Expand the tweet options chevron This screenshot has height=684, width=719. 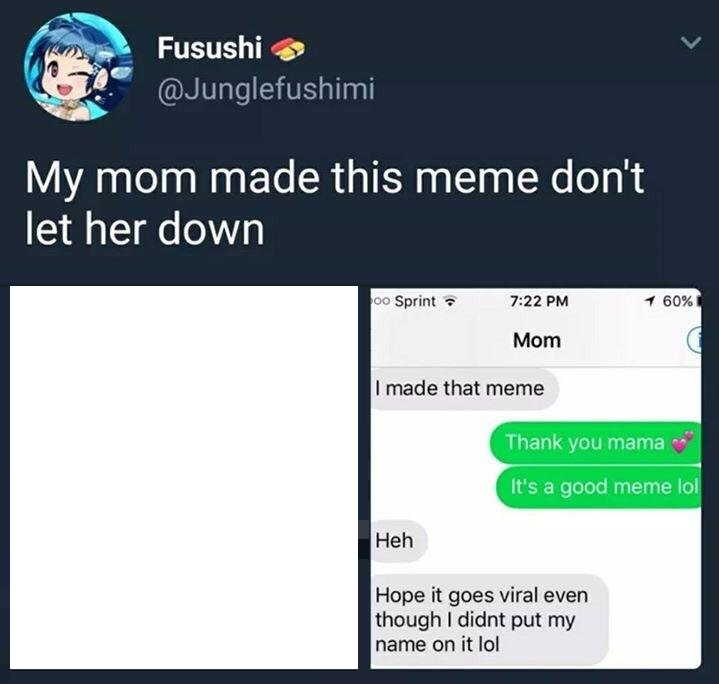click(x=690, y=43)
